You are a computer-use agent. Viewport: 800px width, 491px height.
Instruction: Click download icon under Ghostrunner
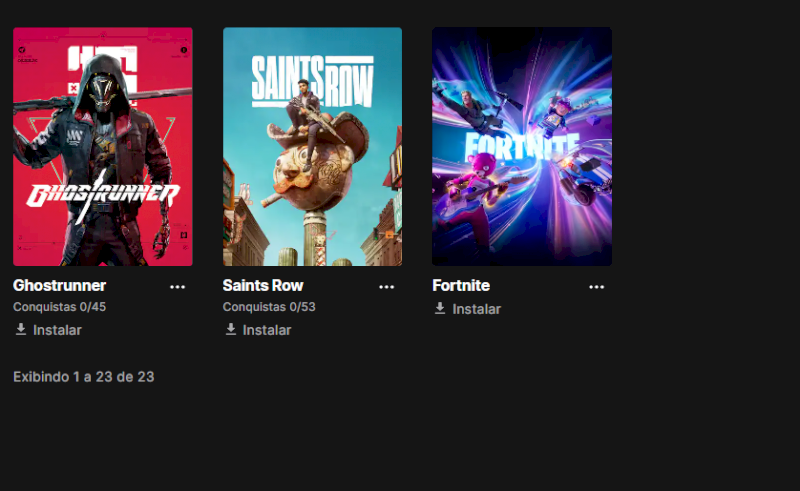point(21,329)
